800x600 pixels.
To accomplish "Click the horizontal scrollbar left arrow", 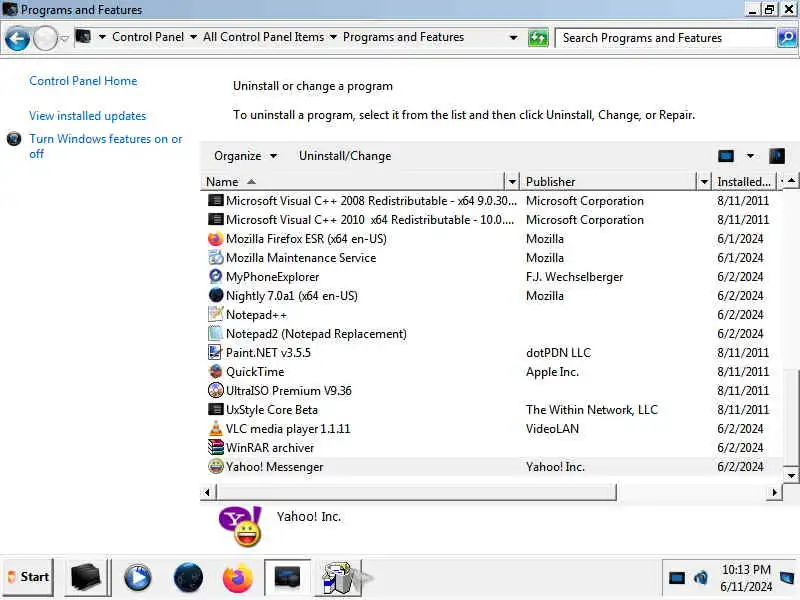I will click(207, 492).
